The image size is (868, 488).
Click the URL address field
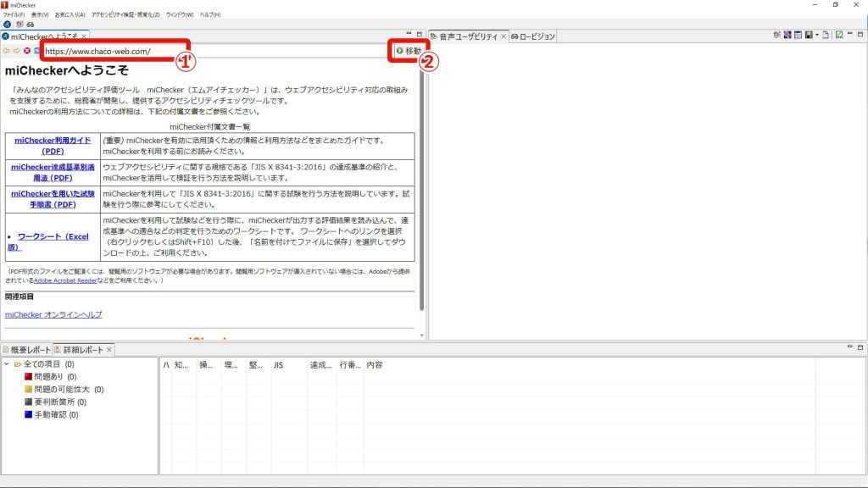click(216, 51)
